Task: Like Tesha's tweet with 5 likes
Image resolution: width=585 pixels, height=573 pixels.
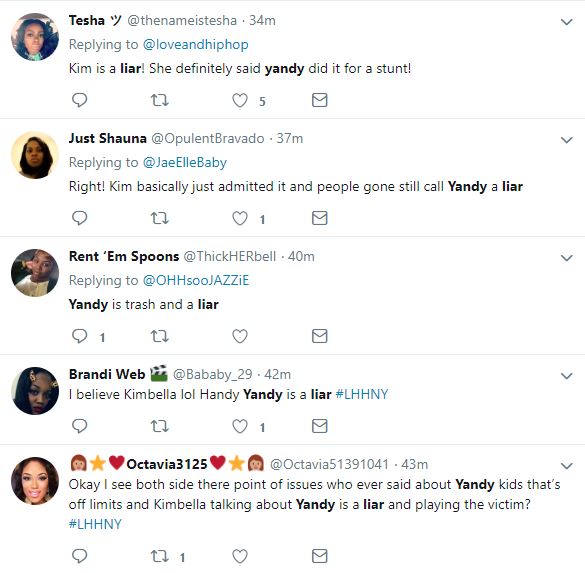Action: coord(240,100)
